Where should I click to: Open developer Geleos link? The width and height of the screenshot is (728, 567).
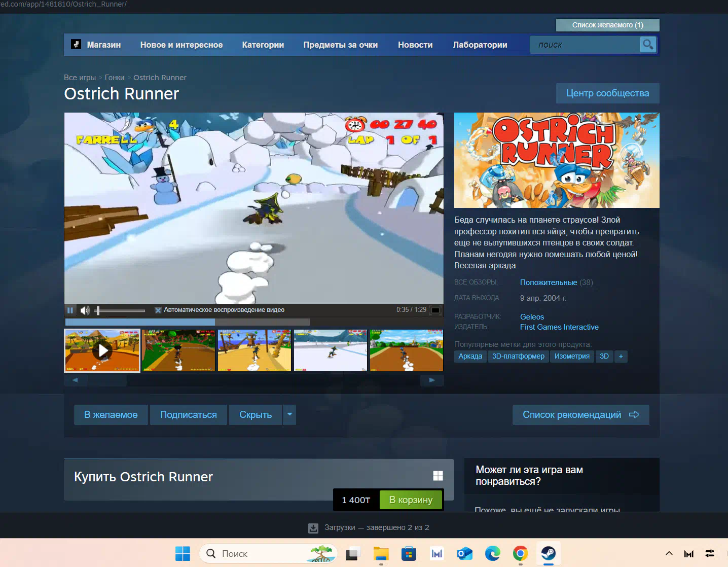(532, 317)
